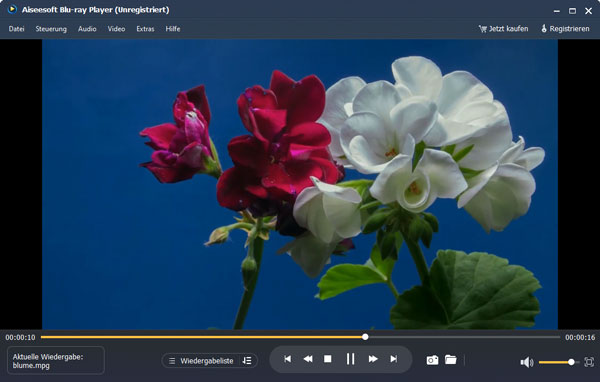
Task: Click the Aiseesoft app logo icon
Action: pos(12,9)
